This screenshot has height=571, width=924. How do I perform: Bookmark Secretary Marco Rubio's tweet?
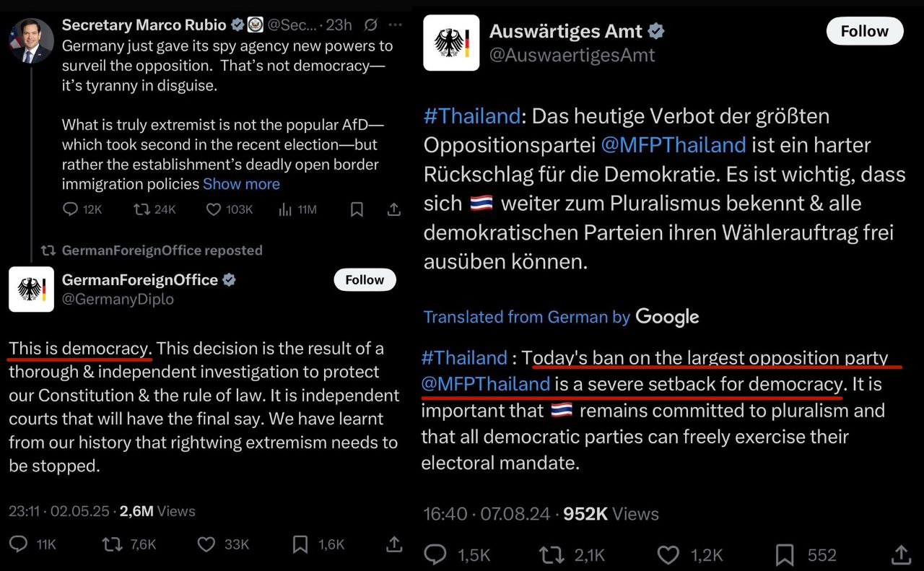(357, 209)
